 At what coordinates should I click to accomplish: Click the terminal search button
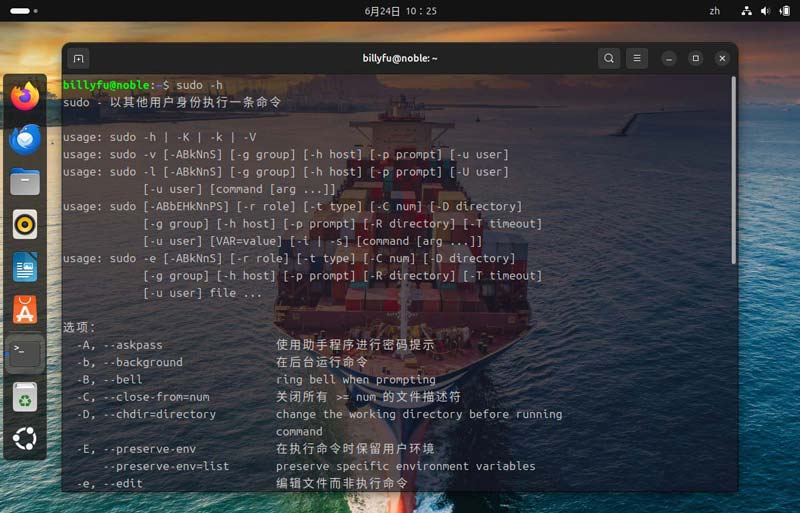point(608,58)
